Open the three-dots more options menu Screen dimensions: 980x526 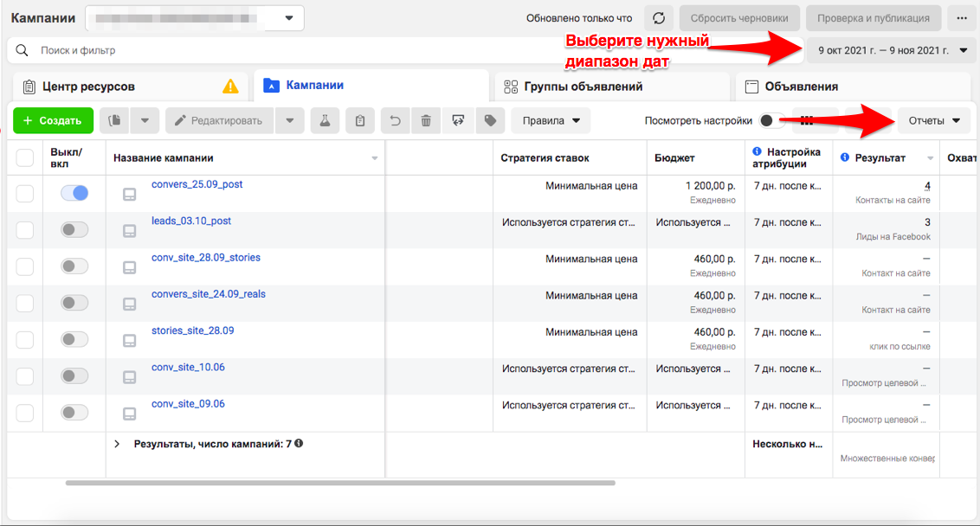[962, 18]
